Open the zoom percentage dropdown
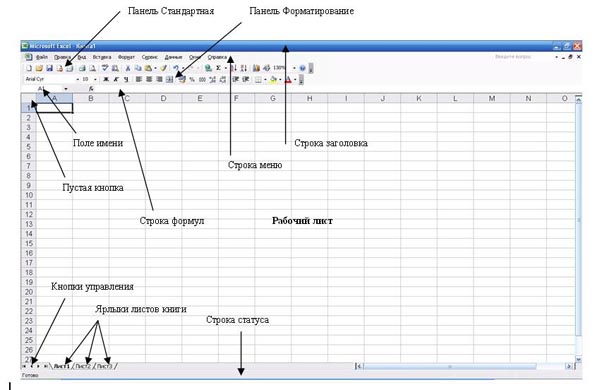The height and width of the screenshot is (390, 600). point(294,68)
